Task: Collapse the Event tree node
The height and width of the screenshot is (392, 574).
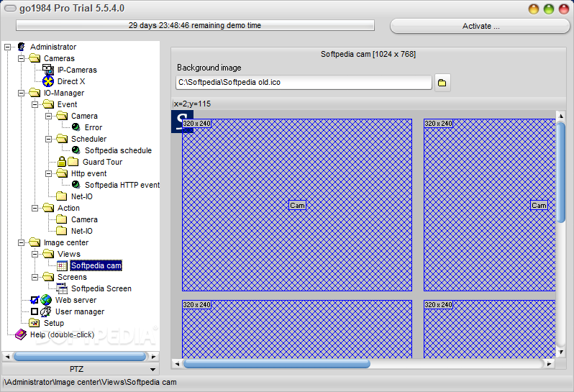Action: pyautogui.click(x=35, y=104)
